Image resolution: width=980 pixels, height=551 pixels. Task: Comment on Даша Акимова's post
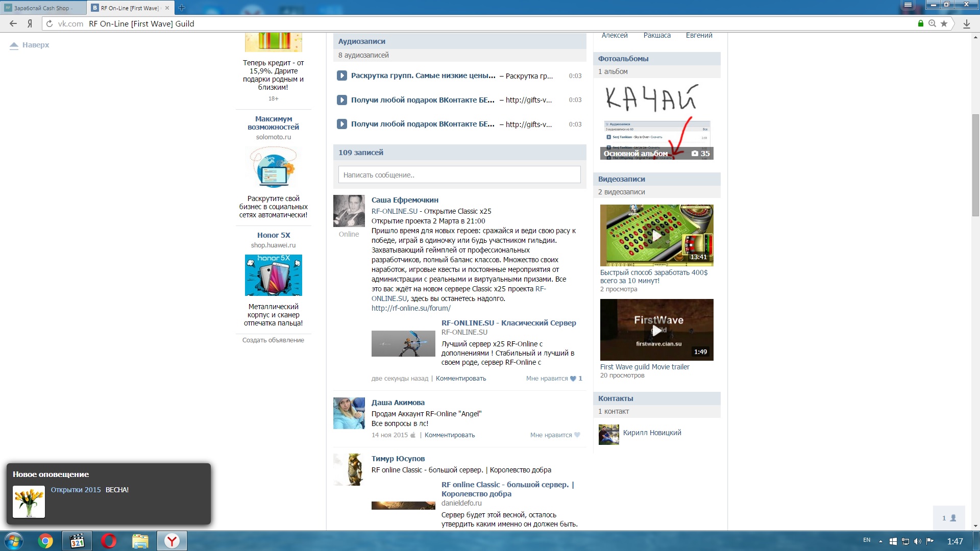pyautogui.click(x=450, y=435)
